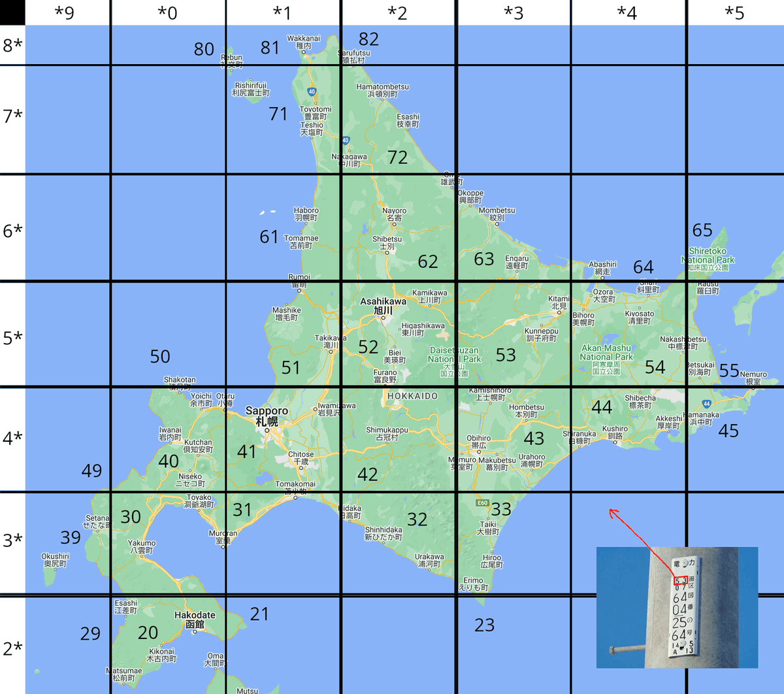Click the HOKKAIDO region label
784x694 pixels.
412,396
